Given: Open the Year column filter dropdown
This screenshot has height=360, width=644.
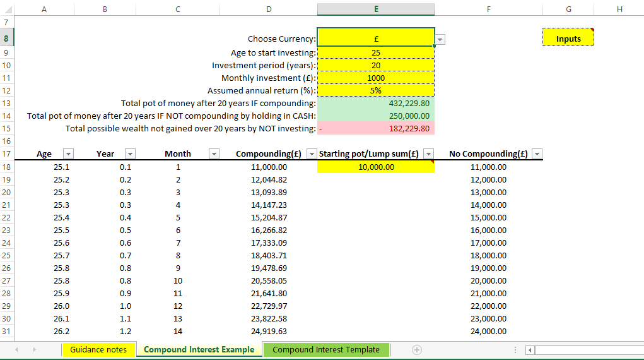Looking at the screenshot, I should coord(129,153).
